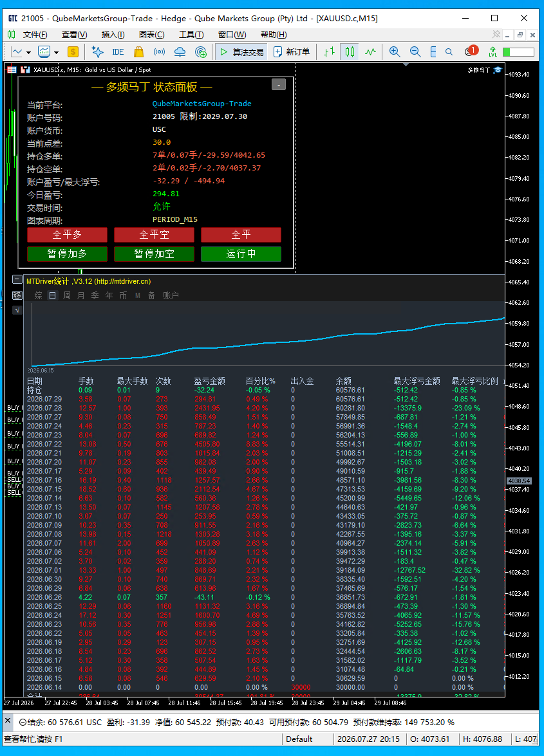Open the Market shopping bag icon
544x756 pixels.
click(x=139, y=52)
